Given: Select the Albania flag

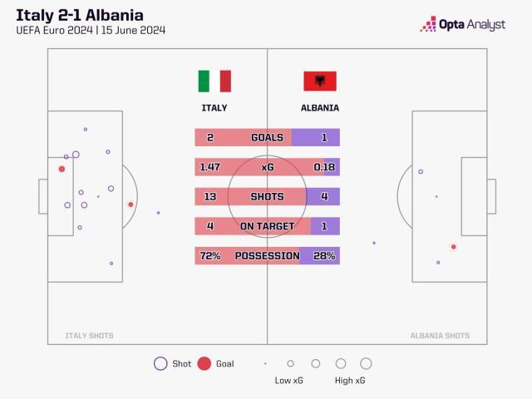Looking at the screenshot, I should click(320, 81).
